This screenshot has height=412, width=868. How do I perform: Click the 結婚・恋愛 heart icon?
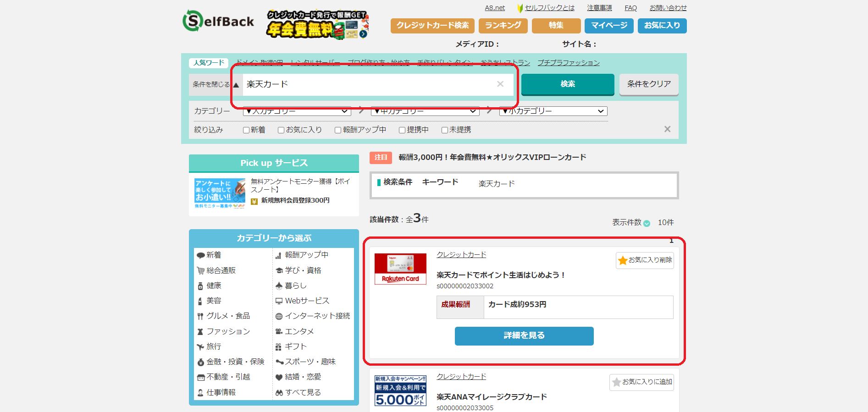279,378
